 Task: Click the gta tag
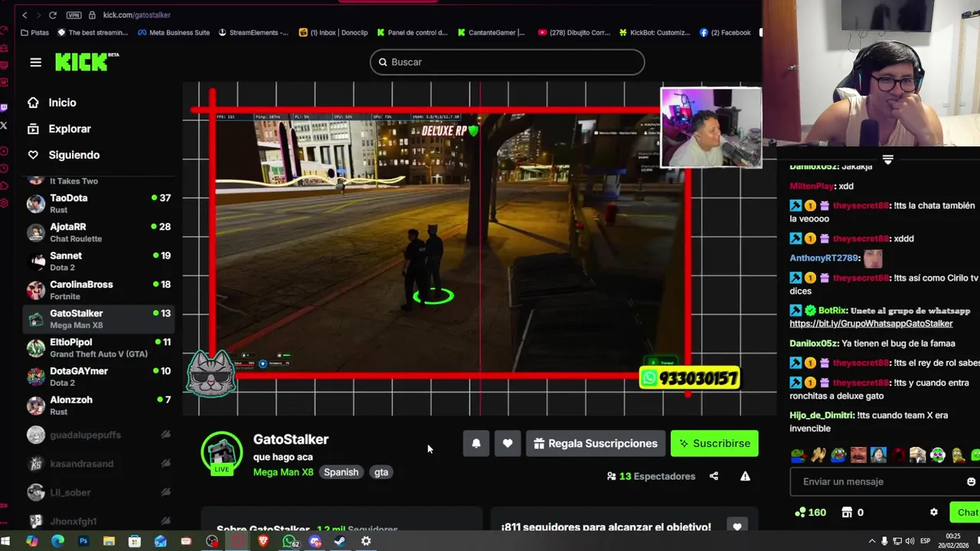[381, 472]
